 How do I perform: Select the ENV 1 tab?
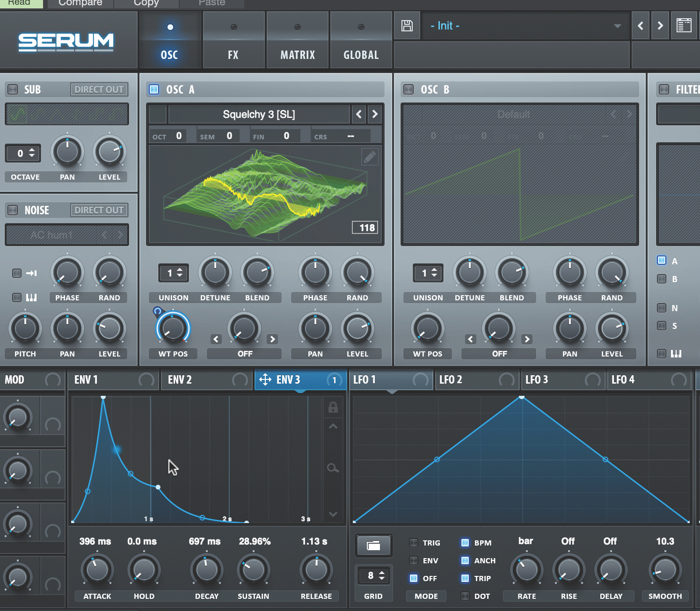pos(113,379)
